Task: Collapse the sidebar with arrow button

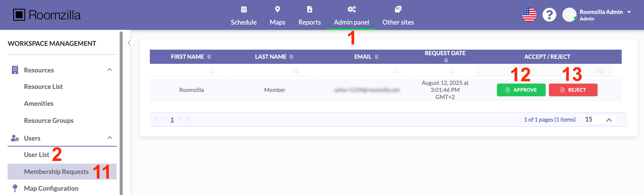Action: click(130, 43)
